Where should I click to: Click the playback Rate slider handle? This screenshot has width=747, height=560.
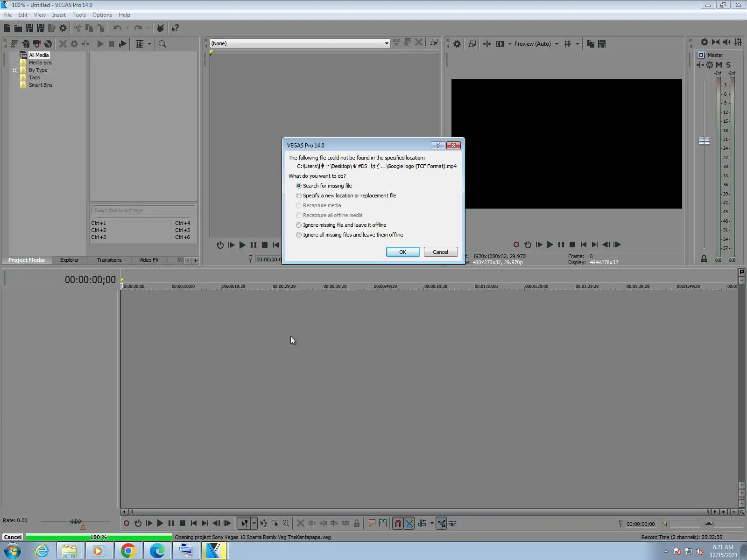76,521
